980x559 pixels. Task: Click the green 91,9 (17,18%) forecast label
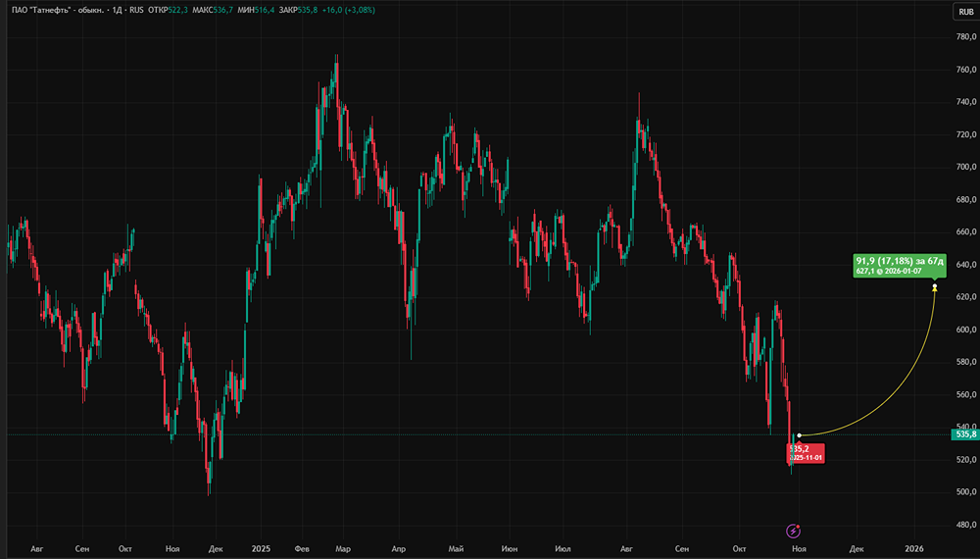tap(900, 265)
